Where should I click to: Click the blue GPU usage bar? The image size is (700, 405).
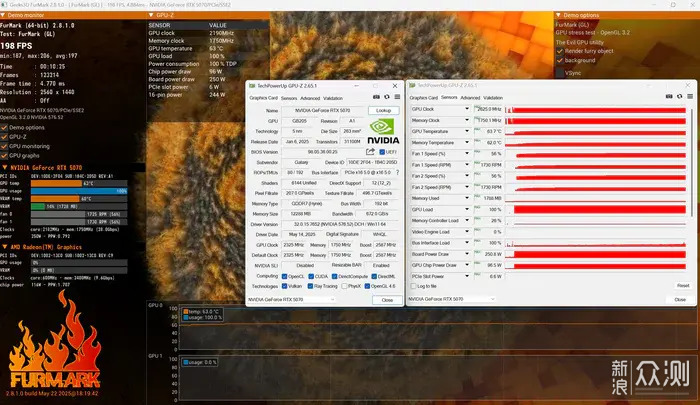pos(79,191)
